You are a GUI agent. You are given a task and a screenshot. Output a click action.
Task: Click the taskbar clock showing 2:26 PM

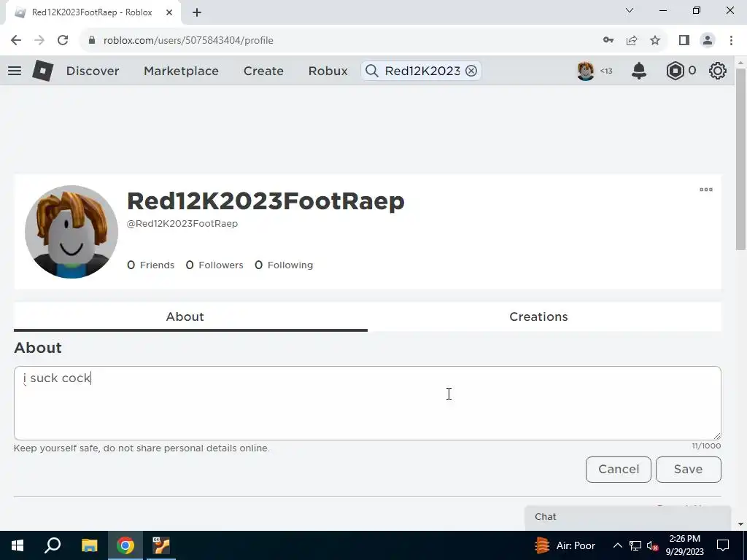pyautogui.click(x=684, y=545)
